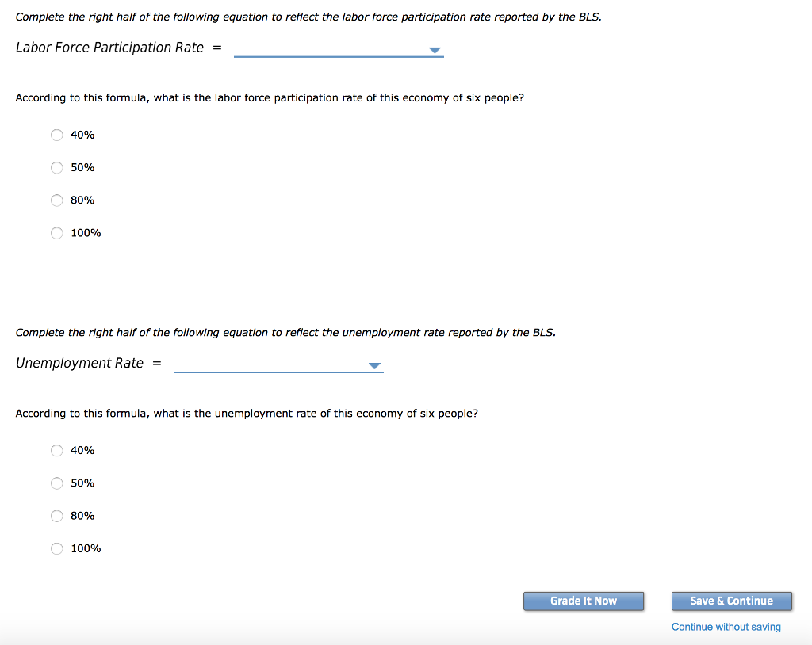The height and width of the screenshot is (645, 812).
Task: Click the blank line in the participation rate equation
Action: tap(333, 54)
